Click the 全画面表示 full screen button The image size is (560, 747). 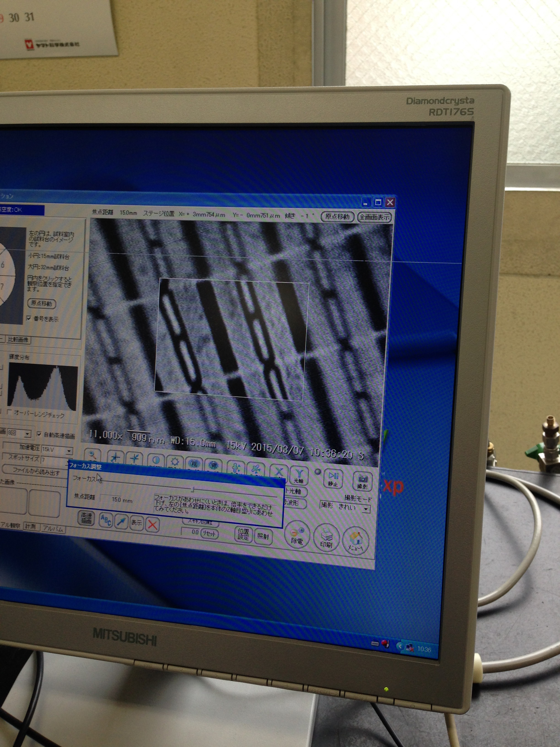point(374,217)
